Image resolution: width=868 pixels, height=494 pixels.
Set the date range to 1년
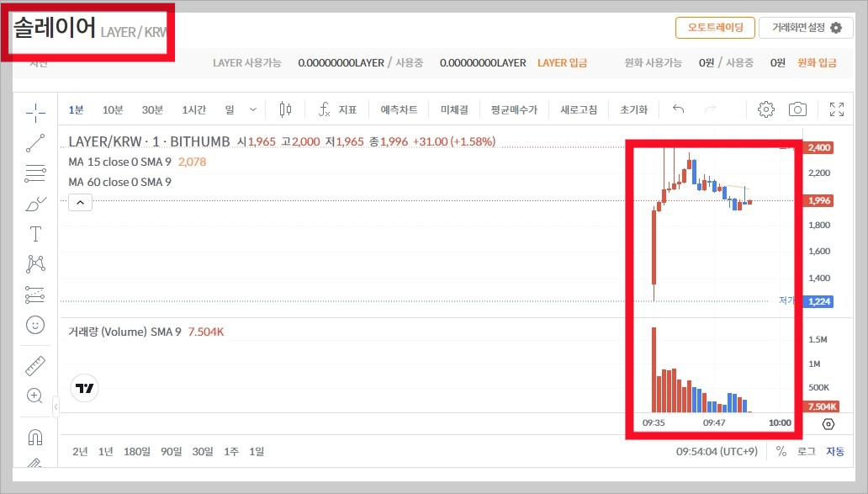pos(106,451)
